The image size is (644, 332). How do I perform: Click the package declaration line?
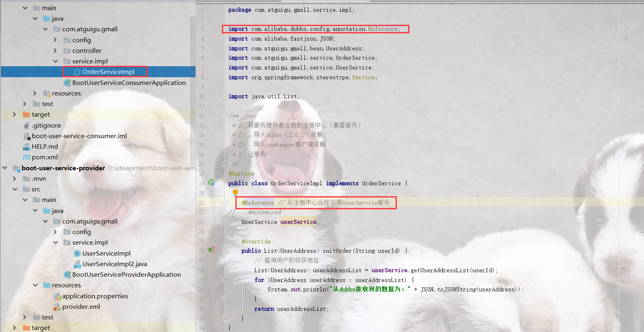click(291, 10)
